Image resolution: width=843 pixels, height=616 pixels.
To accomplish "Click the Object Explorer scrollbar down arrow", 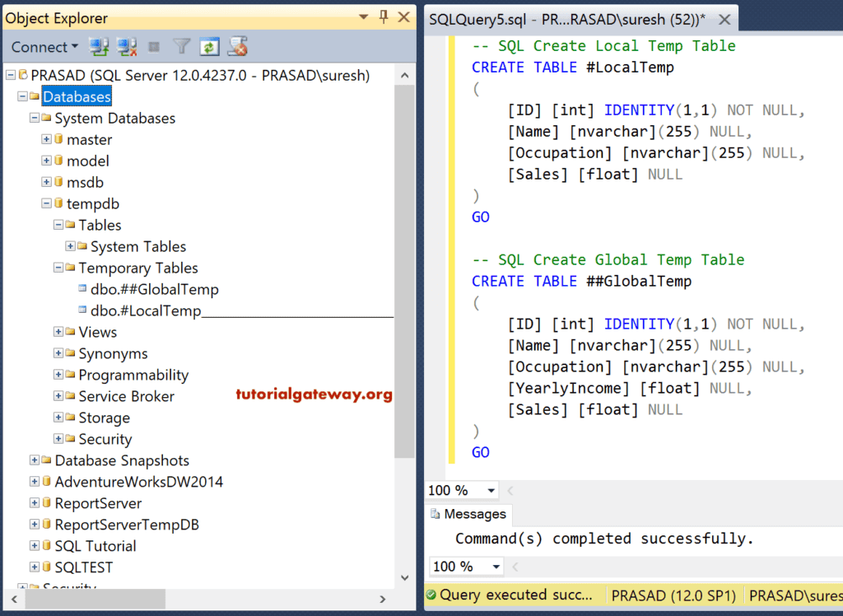I will pyautogui.click(x=405, y=578).
